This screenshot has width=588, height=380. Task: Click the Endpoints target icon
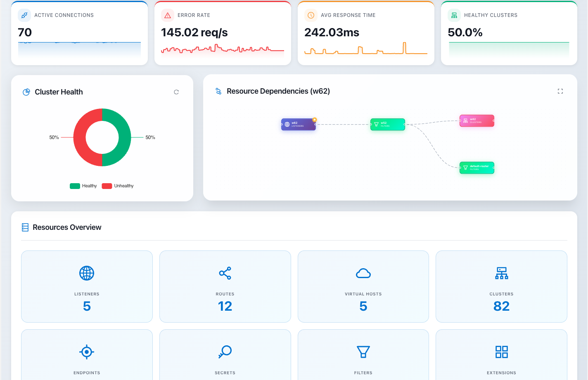point(87,352)
